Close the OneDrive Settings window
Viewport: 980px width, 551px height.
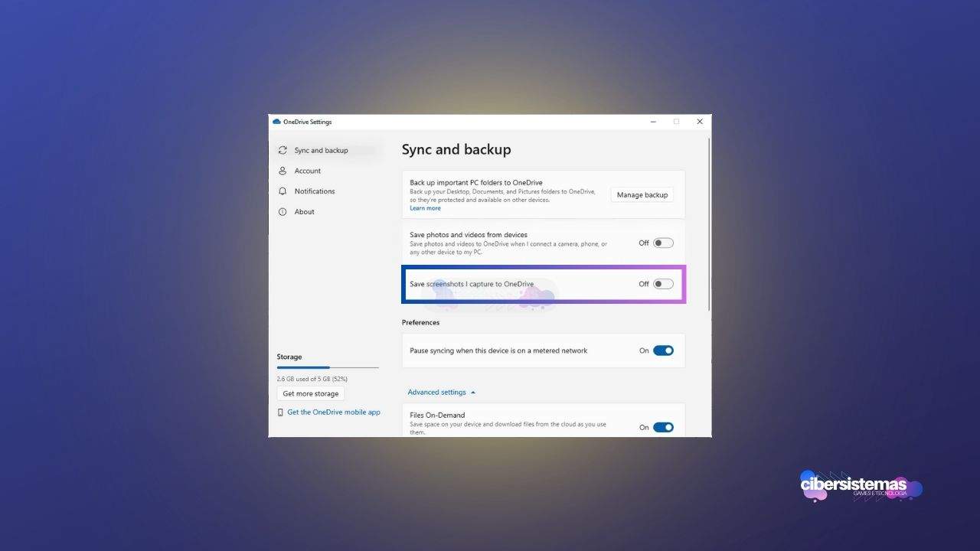click(x=700, y=122)
